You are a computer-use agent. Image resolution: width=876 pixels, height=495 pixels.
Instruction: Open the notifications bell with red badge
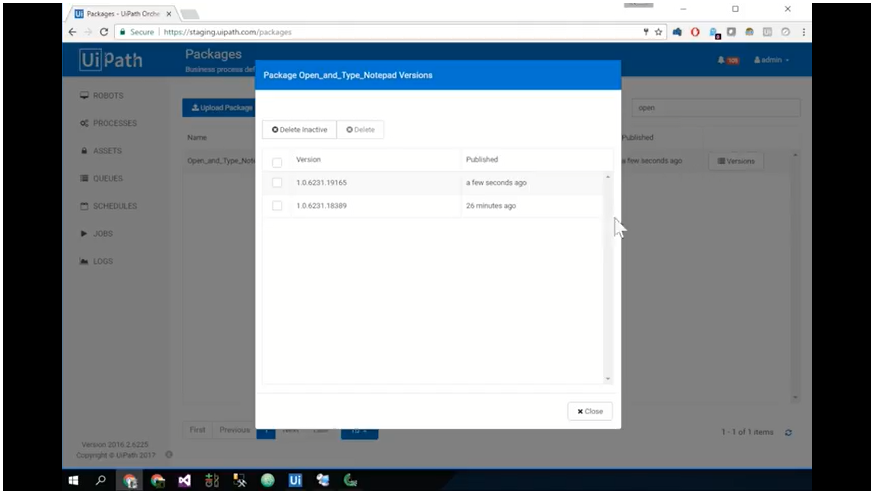(x=728, y=60)
